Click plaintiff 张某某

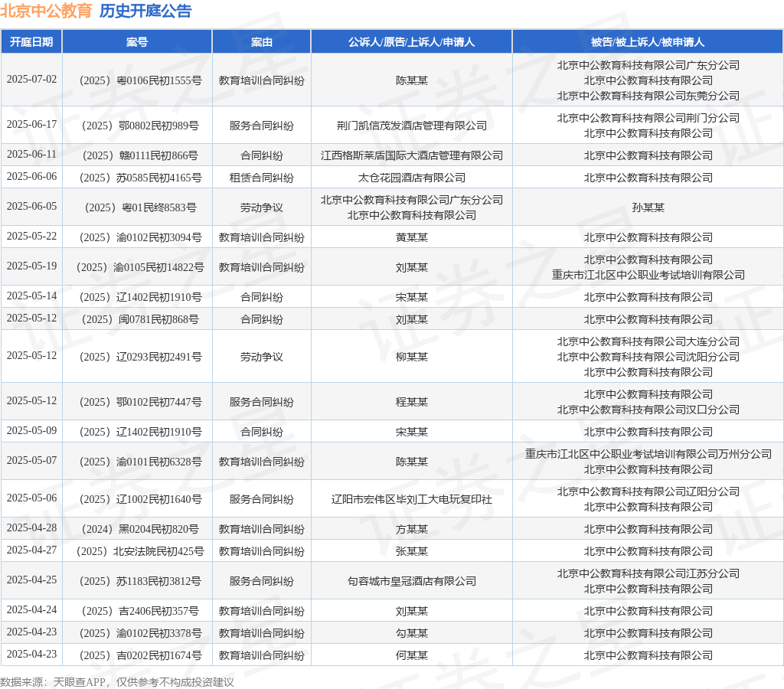411,551
